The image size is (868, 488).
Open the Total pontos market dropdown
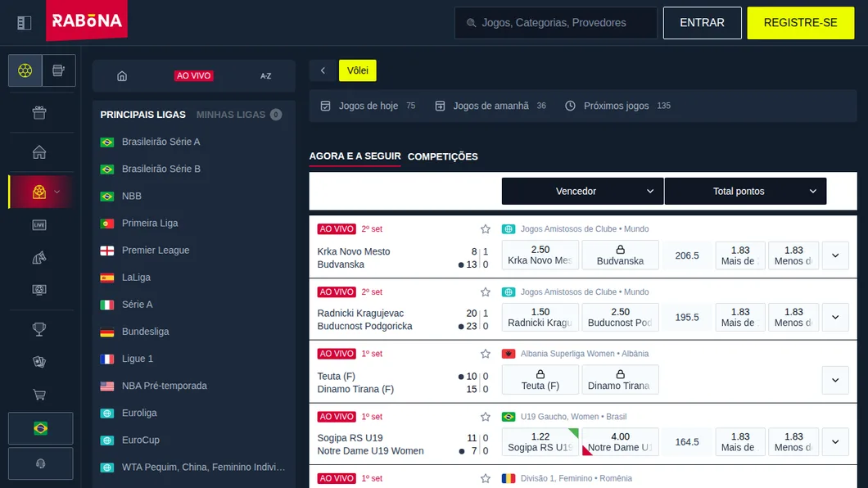(745, 192)
